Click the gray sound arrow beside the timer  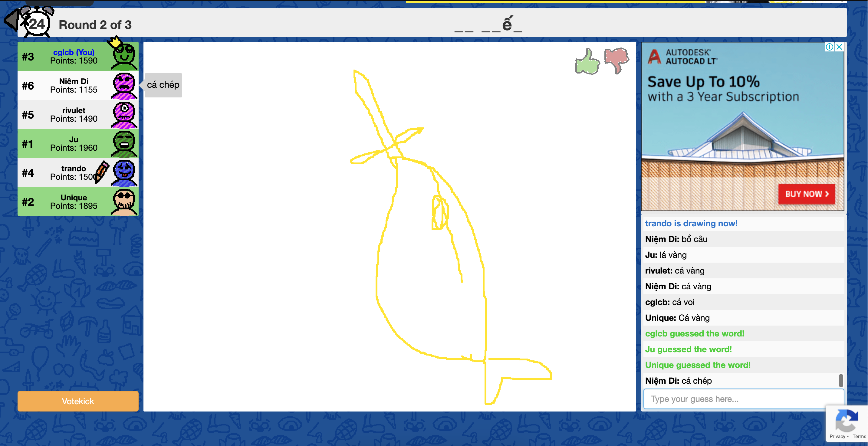coord(12,21)
